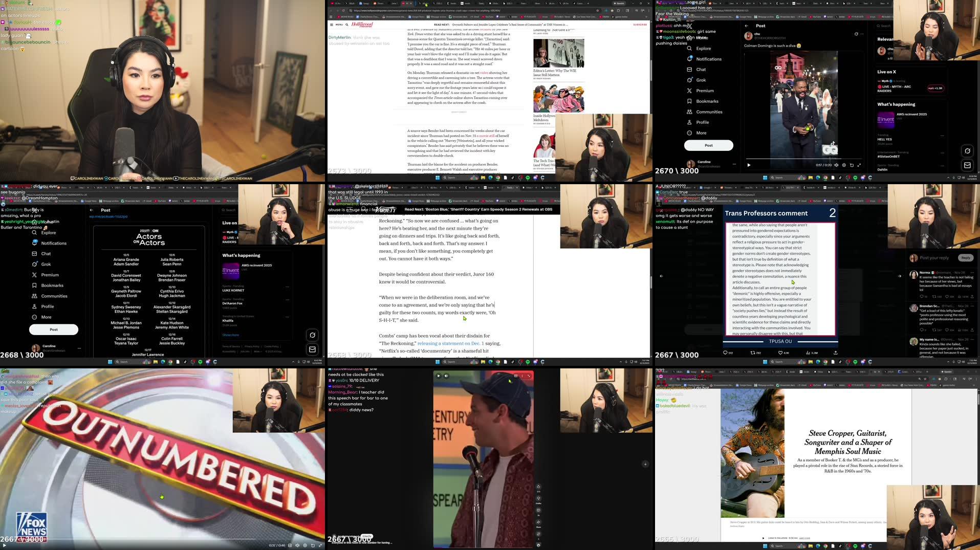
Task: Open the Messages envelope icon
Action: (x=967, y=165)
